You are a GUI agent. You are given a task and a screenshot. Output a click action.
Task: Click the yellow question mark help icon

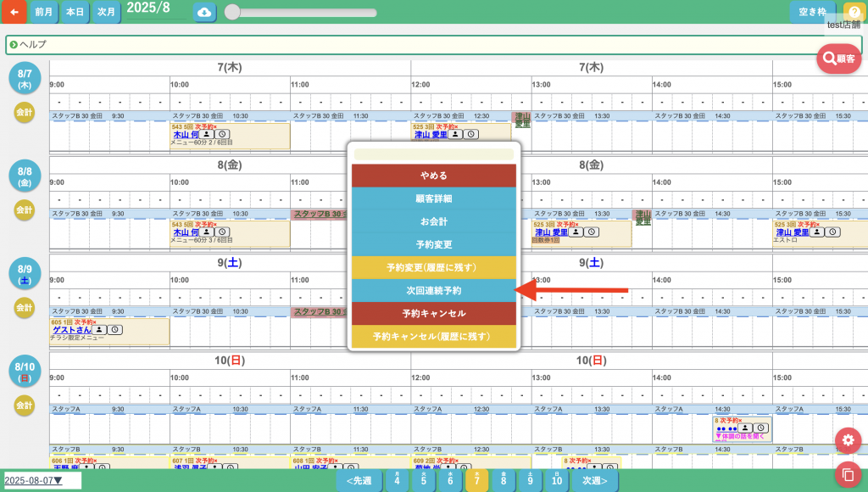(x=854, y=12)
